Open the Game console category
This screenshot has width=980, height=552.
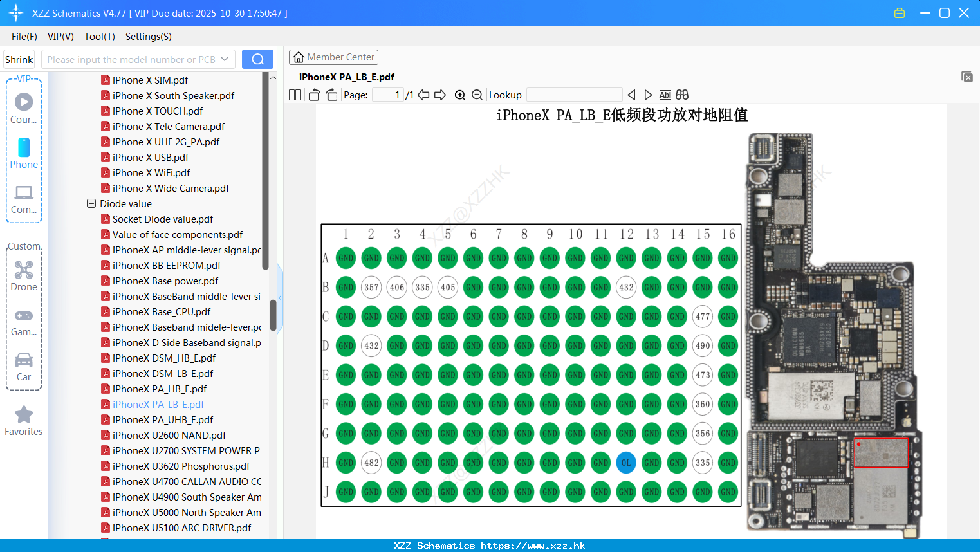pos(24,316)
